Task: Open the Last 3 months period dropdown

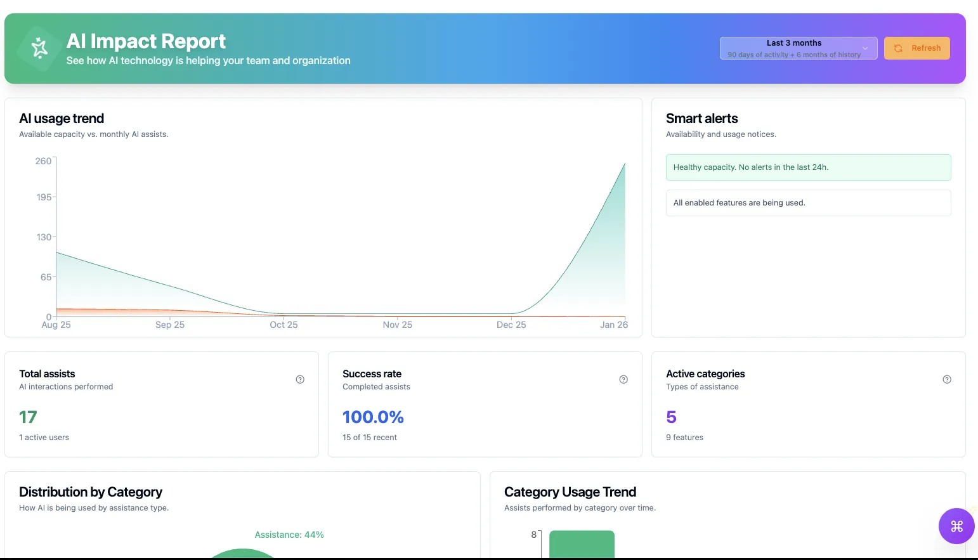Action: (x=793, y=48)
